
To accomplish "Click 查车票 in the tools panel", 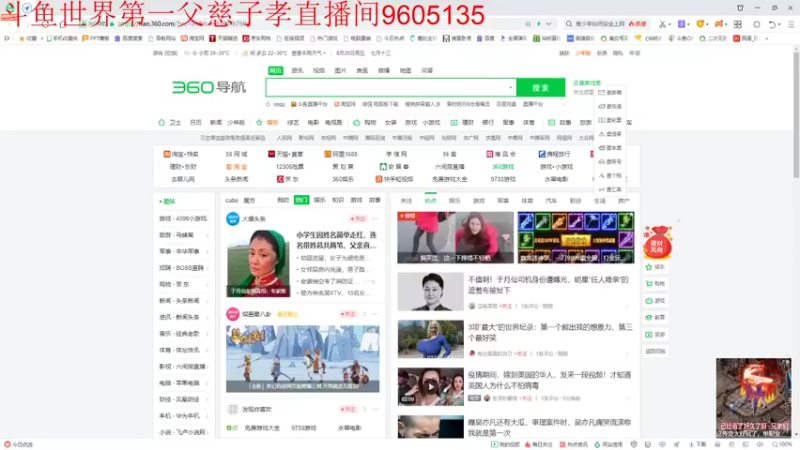I will [610, 147].
